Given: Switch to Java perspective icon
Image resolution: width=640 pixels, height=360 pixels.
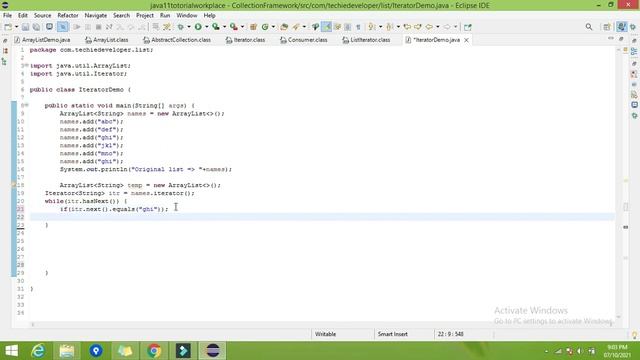Looking at the screenshot, I should pos(622,27).
